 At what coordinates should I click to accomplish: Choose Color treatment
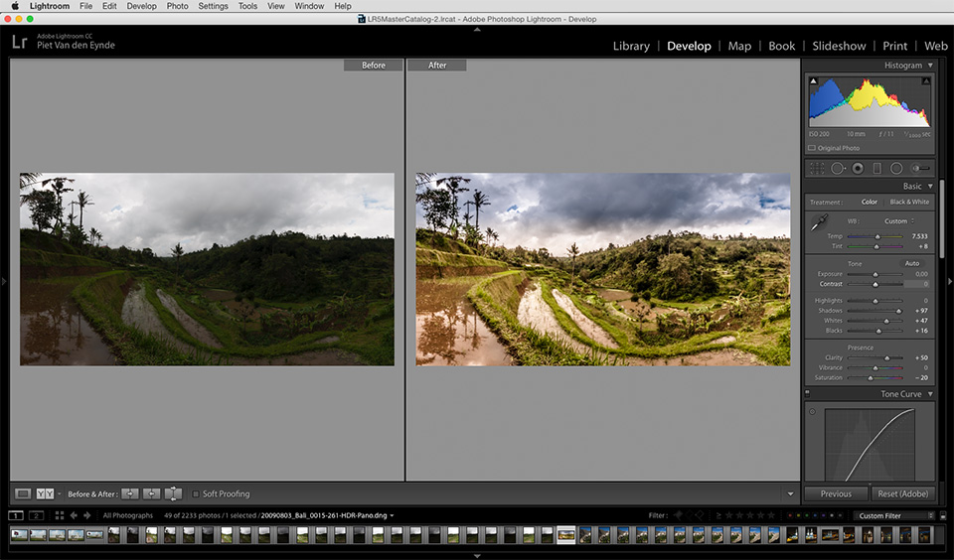coord(870,202)
